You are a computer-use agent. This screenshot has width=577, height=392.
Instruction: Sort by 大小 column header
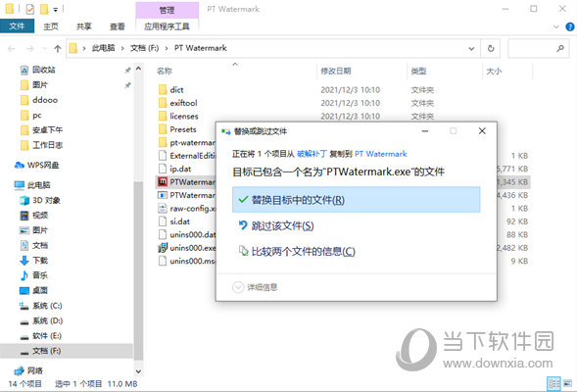[494, 71]
